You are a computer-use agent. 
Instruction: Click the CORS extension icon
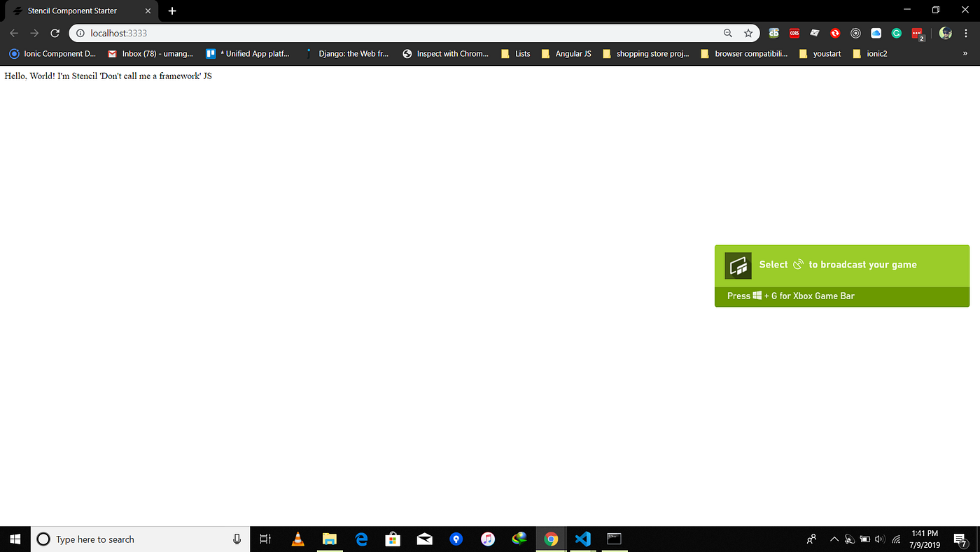pyautogui.click(x=794, y=33)
